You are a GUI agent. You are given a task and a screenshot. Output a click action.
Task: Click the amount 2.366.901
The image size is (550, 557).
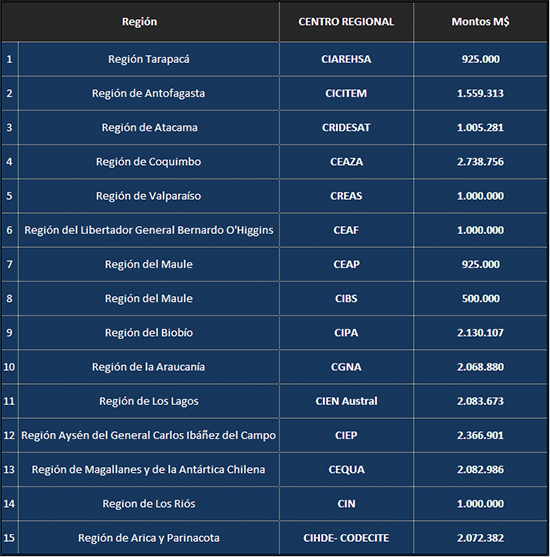[x=480, y=436]
